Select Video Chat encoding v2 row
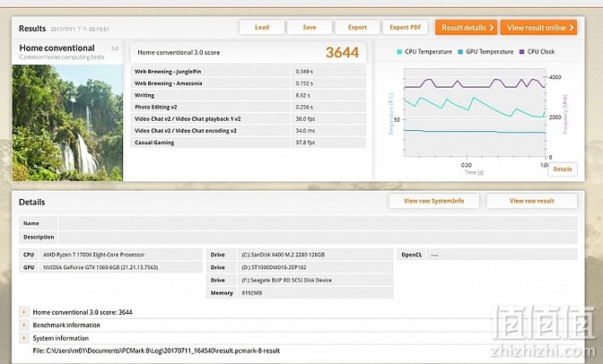The height and width of the screenshot is (364, 603). (x=249, y=131)
